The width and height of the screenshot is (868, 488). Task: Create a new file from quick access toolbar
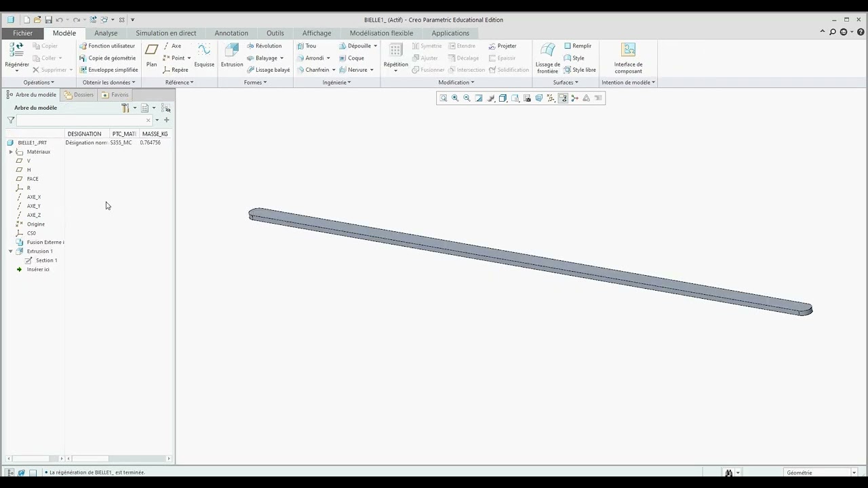click(26, 20)
